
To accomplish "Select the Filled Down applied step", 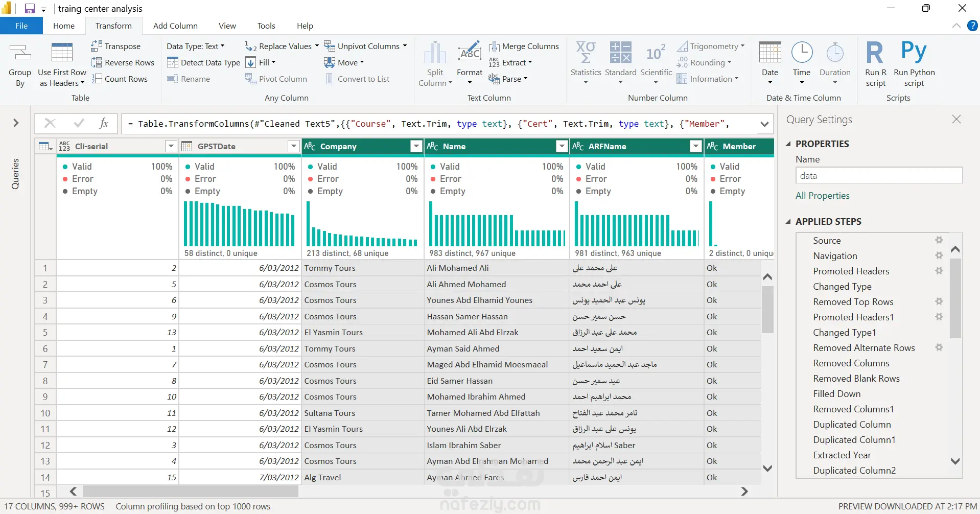I will [836, 394].
